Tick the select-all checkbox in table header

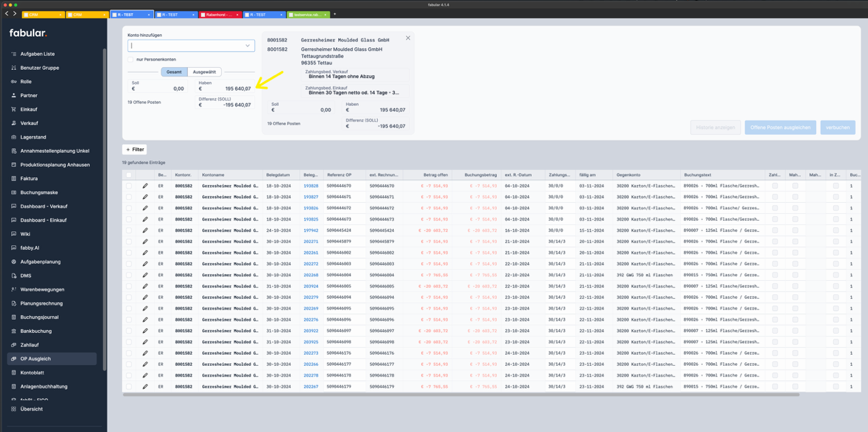click(x=128, y=175)
